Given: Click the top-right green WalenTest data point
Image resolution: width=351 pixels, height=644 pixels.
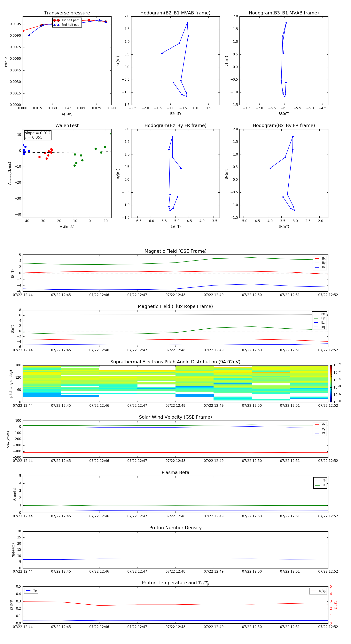Looking at the screenshot, I should [x=111, y=134].
